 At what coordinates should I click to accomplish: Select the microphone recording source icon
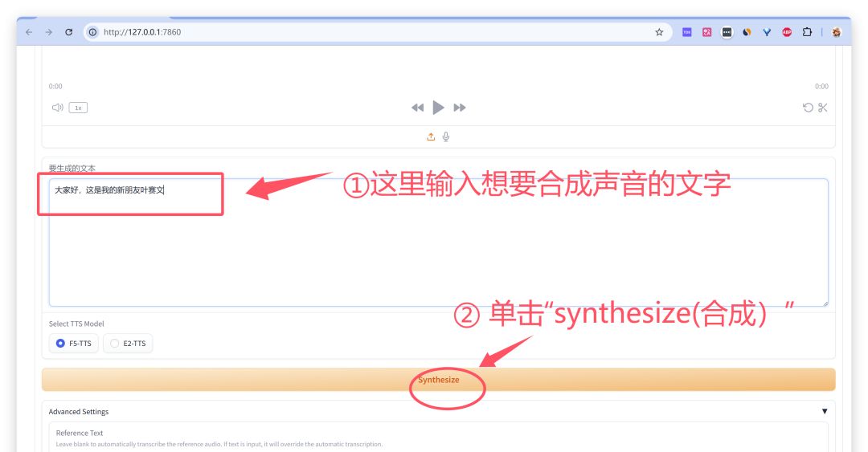pyautogui.click(x=445, y=136)
